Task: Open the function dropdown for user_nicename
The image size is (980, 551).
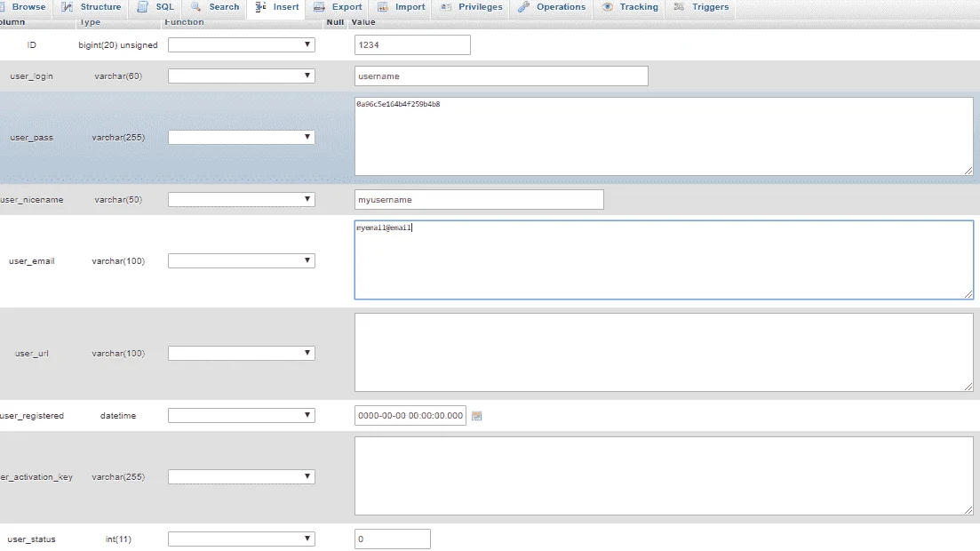Action: pyautogui.click(x=242, y=199)
